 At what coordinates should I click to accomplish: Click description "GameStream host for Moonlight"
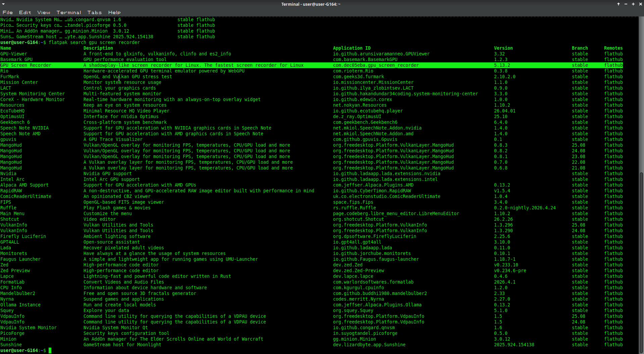(x=122, y=345)
